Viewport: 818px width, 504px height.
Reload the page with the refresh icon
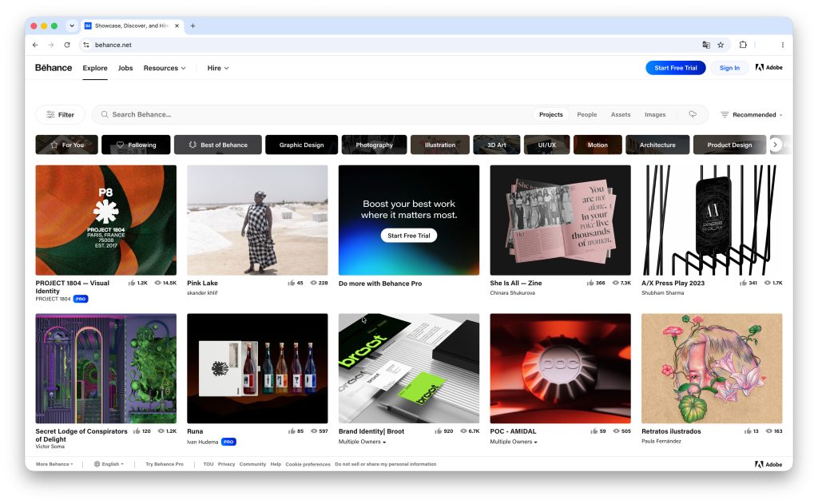[67, 45]
